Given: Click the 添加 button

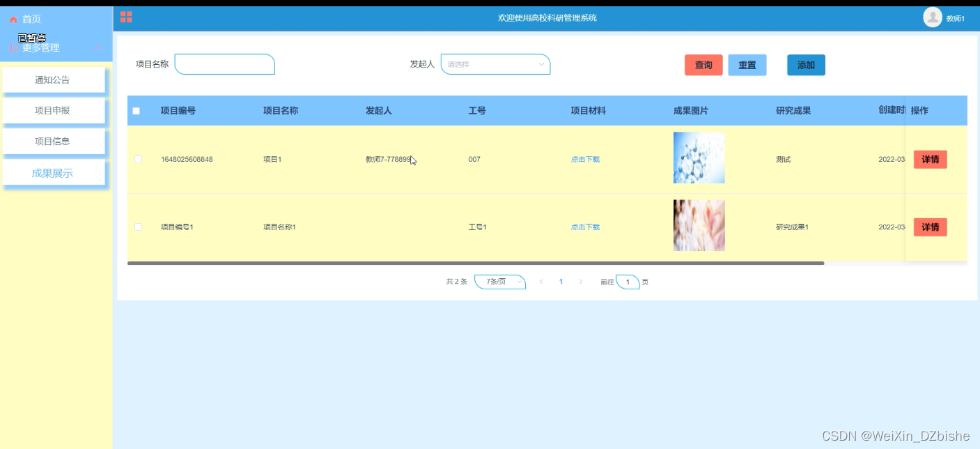Looking at the screenshot, I should pos(807,65).
